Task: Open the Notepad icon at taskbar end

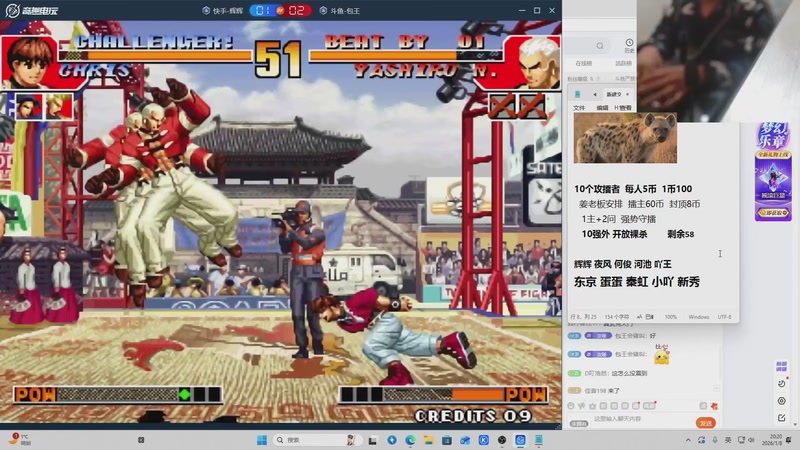Action: click(539, 440)
